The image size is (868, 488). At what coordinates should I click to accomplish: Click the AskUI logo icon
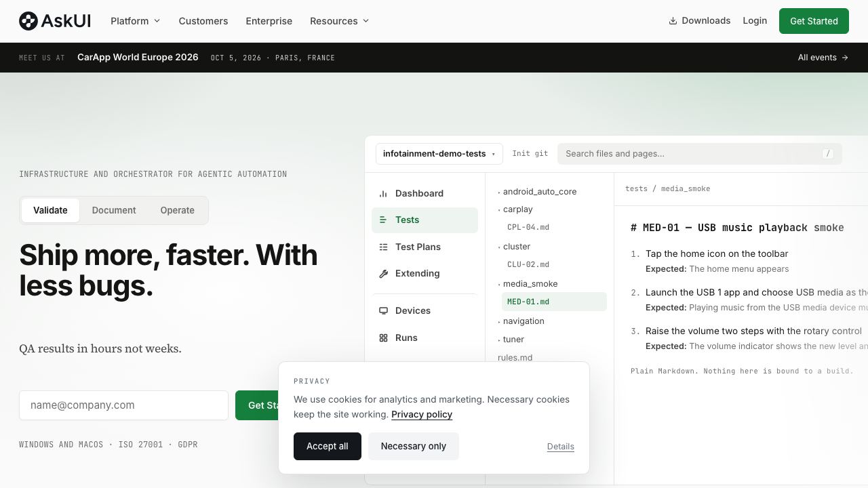pyautogui.click(x=28, y=21)
